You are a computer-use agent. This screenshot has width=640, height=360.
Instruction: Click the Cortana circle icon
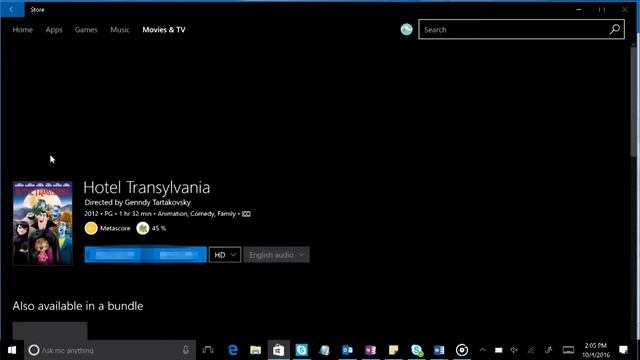point(34,350)
